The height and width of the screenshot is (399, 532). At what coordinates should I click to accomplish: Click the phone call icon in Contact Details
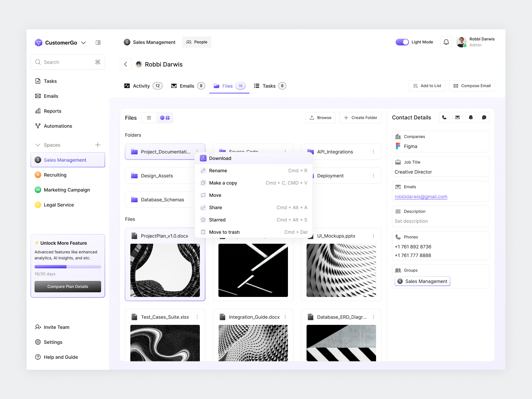[x=444, y=117]
